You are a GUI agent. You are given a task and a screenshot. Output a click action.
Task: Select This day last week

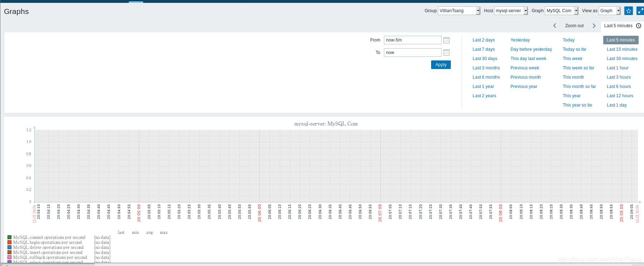click(528, 59)
